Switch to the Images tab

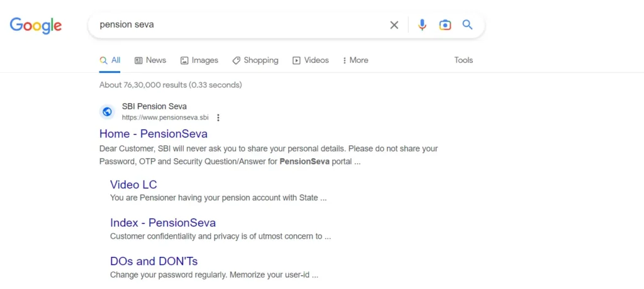[199, 60]
